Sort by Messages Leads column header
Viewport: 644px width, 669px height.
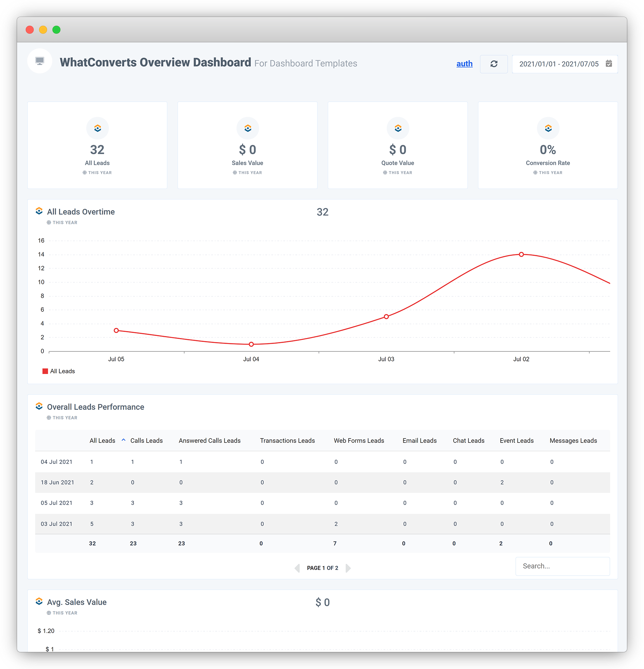pos(573,441)
